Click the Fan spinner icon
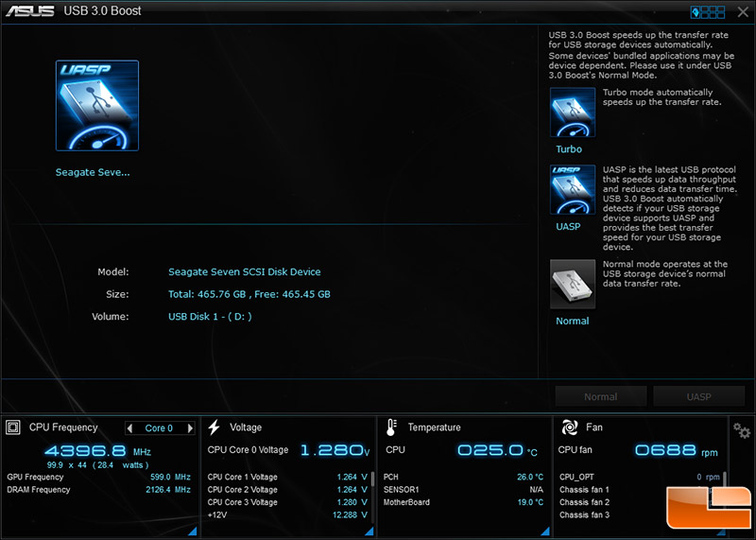The width and height of the screenshot is (756, 540). coord(569,427)
